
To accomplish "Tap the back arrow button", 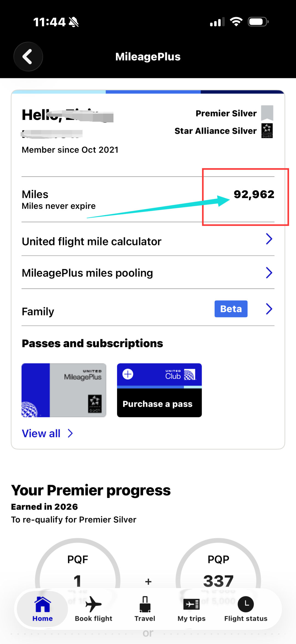I will pos(28,57).
